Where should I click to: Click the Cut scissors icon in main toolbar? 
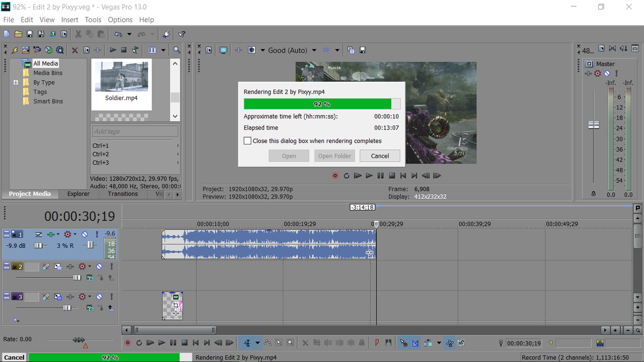(x=78, y=34)
